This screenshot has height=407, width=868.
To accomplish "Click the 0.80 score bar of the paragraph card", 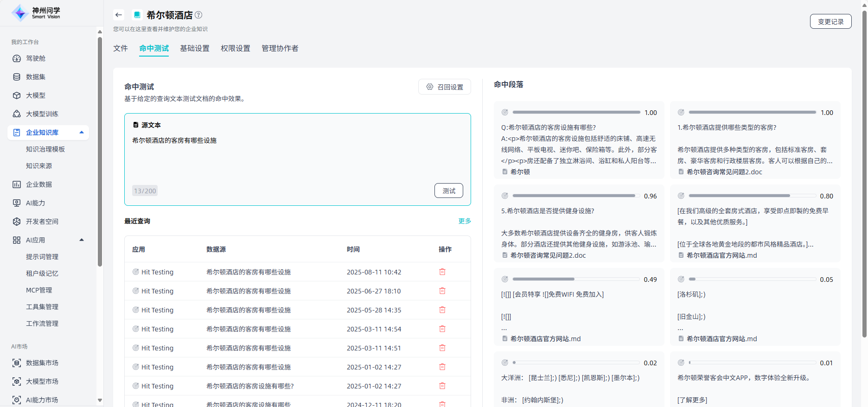I will click(x=753, y=196).
